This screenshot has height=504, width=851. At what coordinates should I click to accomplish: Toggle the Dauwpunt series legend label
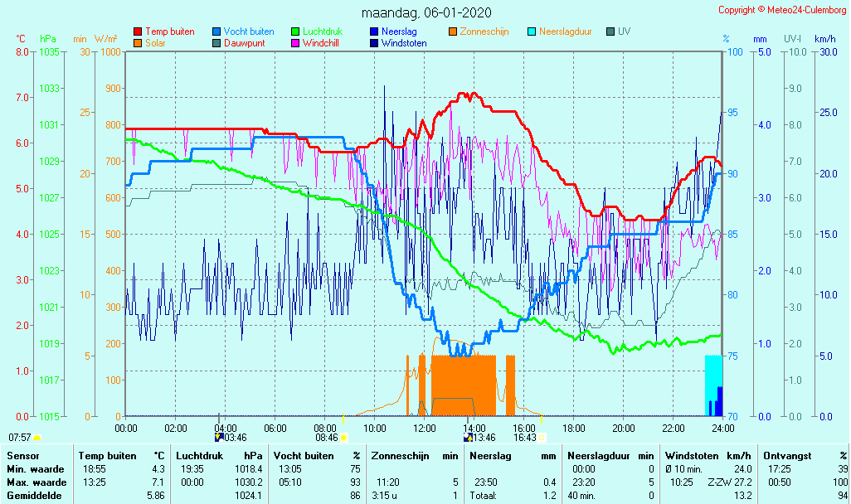click(x=244, y=43)
